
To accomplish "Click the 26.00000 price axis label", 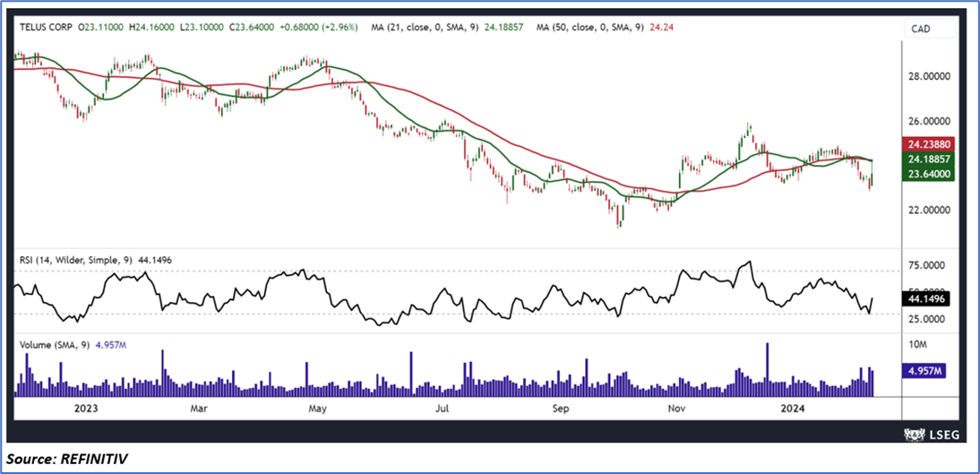I will (x=929, y=121).
